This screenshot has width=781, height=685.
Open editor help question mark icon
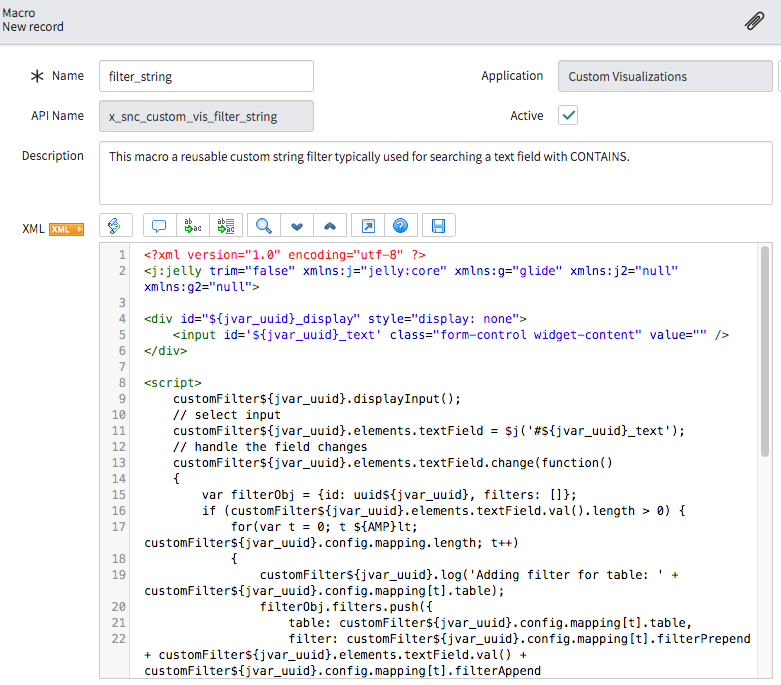pyautogui.click(x=400, y=225)
